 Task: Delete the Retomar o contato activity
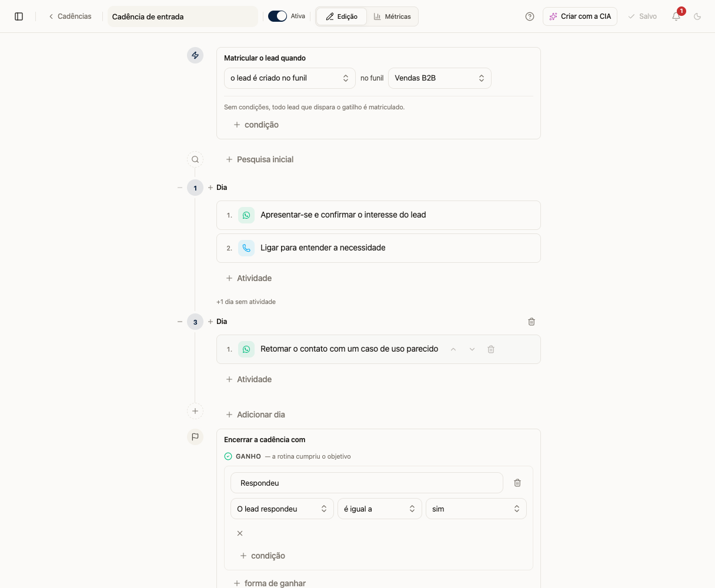[491, 349]
